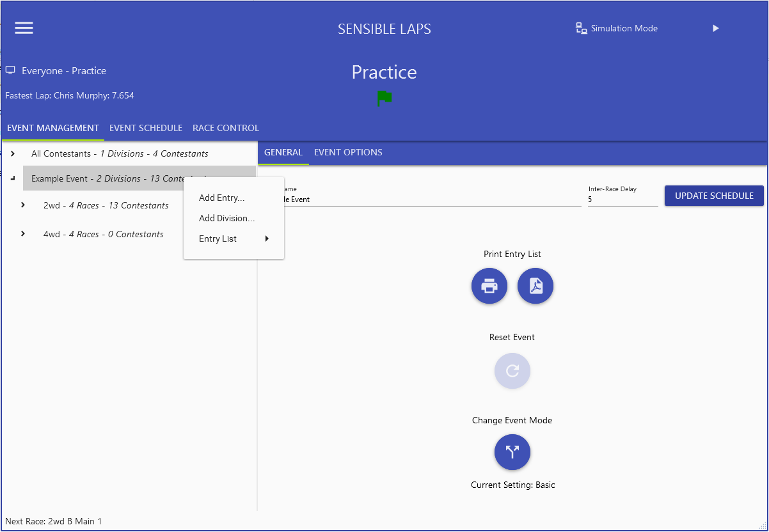
Task: Click the green flag status icon
Action: 384,98
